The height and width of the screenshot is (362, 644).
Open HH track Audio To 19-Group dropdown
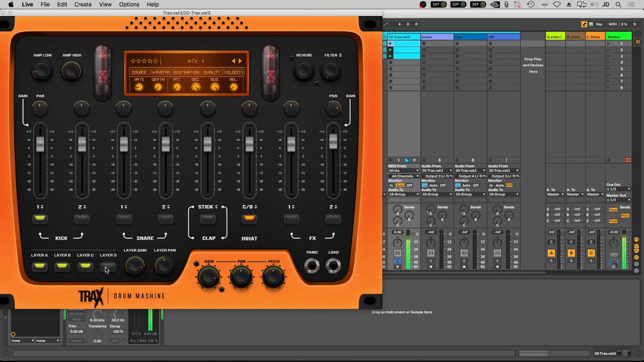504,195
